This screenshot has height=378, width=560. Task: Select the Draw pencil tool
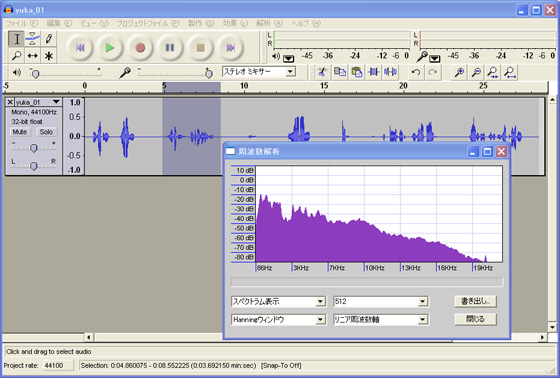pos(49,39)
